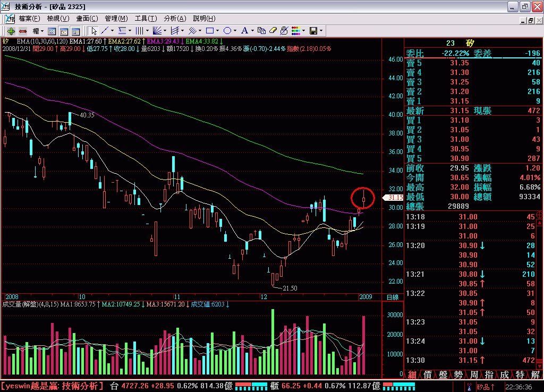Switch to the 解 tab
Viewport: 544px width, 392px height.
pyautogui.click(x=535, y=374)
